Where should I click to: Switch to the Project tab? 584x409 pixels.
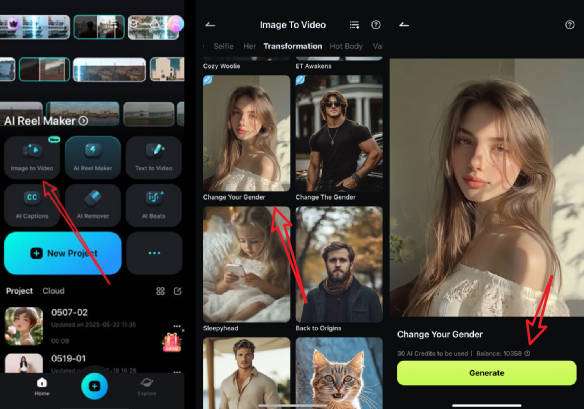pos(19,291)
